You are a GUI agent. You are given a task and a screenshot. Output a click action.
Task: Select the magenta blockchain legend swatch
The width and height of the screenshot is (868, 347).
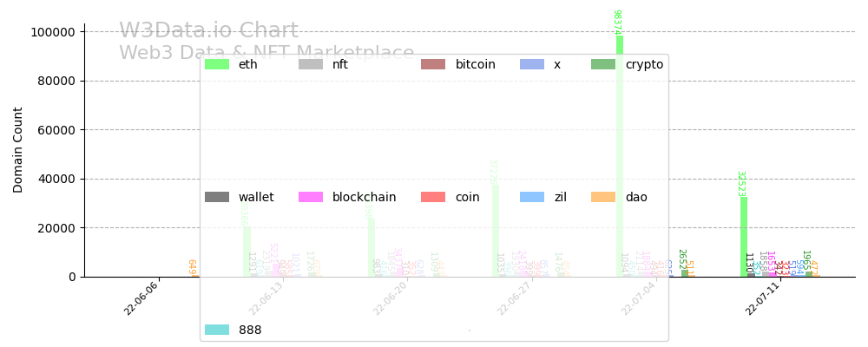click(310, 197)
